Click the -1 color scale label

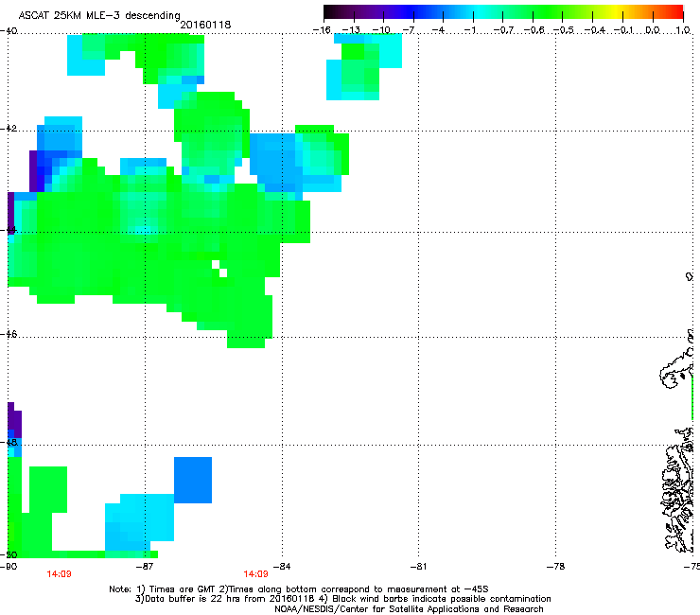469,30
